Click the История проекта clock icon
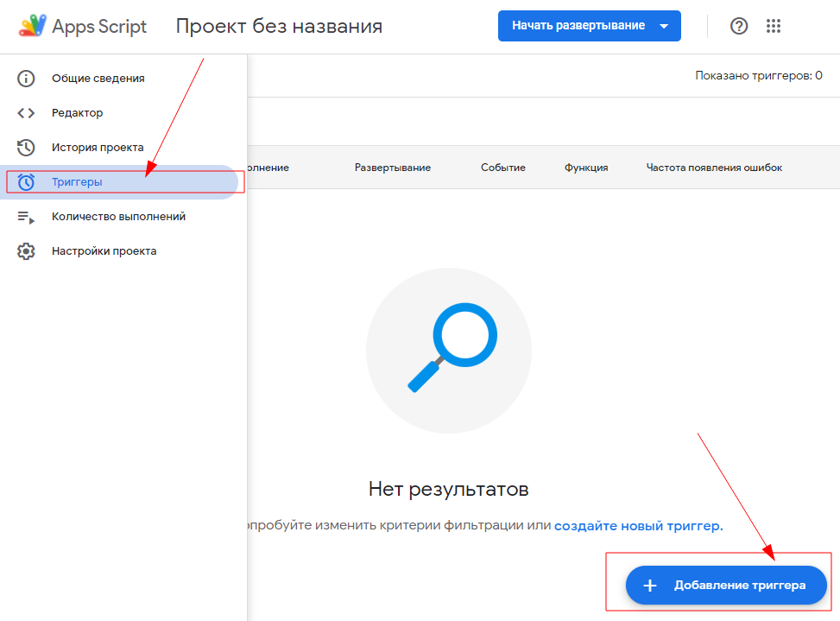Viewport: 840px width, 621px height. pos(26,147)
